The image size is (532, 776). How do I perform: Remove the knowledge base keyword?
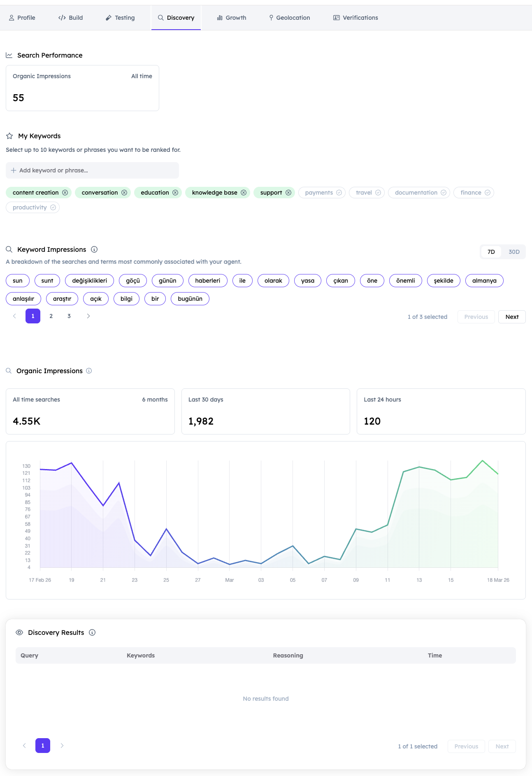point(244,193)
